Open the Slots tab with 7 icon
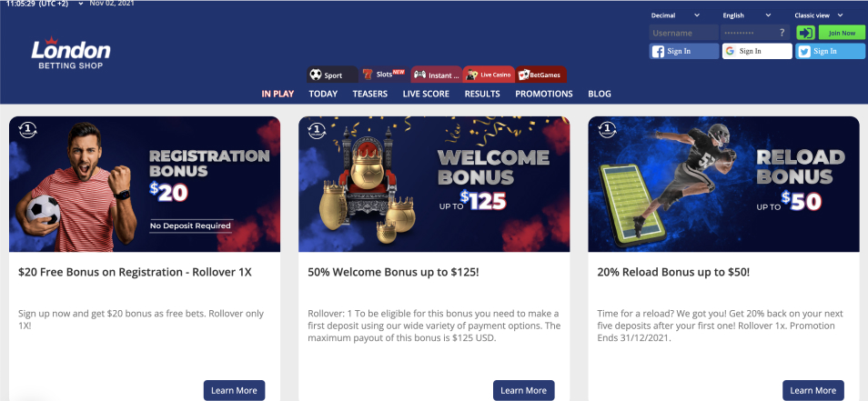 (x=384, y=75)
